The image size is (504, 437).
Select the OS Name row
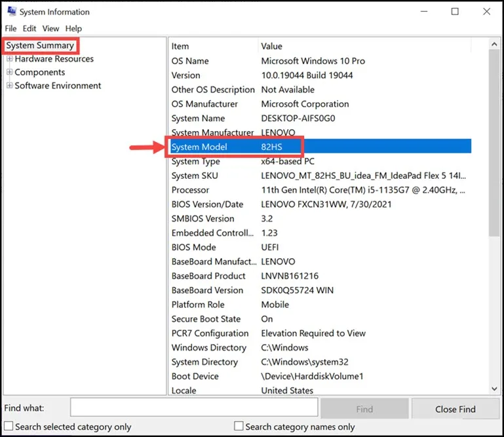320,61
